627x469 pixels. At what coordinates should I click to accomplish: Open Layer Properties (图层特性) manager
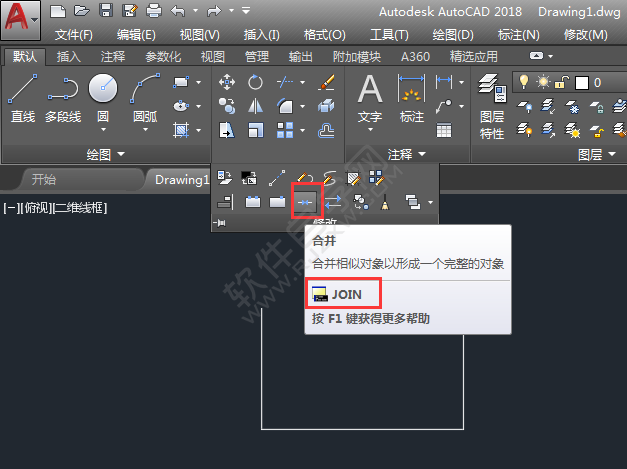click(492, 106)
